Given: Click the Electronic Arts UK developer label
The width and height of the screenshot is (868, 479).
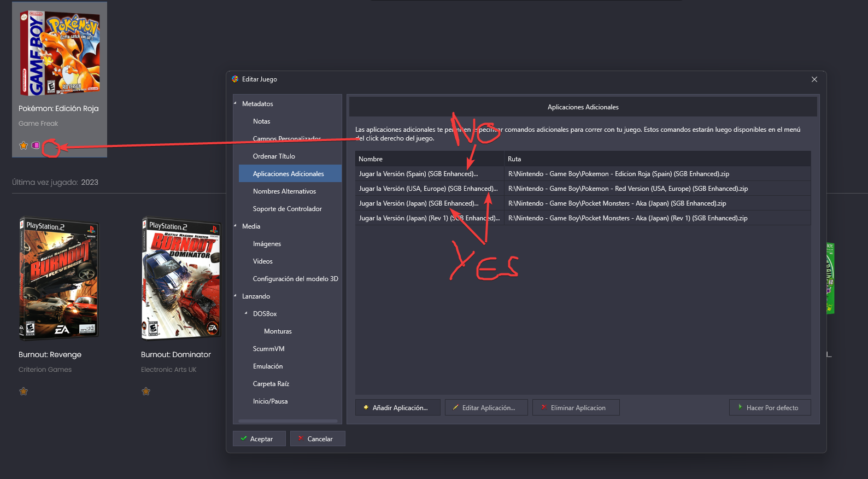Looking at the screenshot, I should 168,370.
